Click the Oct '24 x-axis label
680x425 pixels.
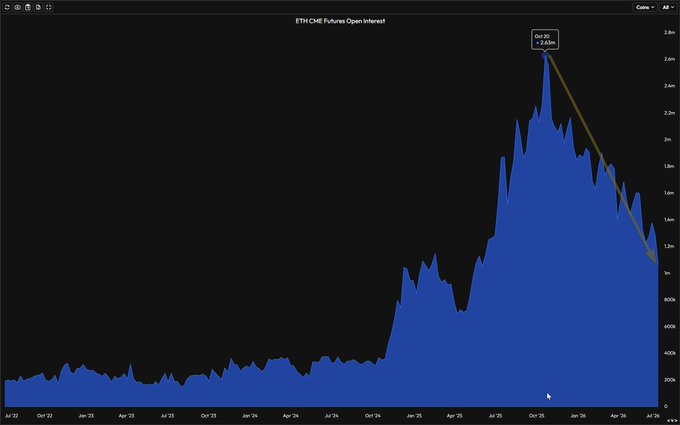tap(373, 415)
